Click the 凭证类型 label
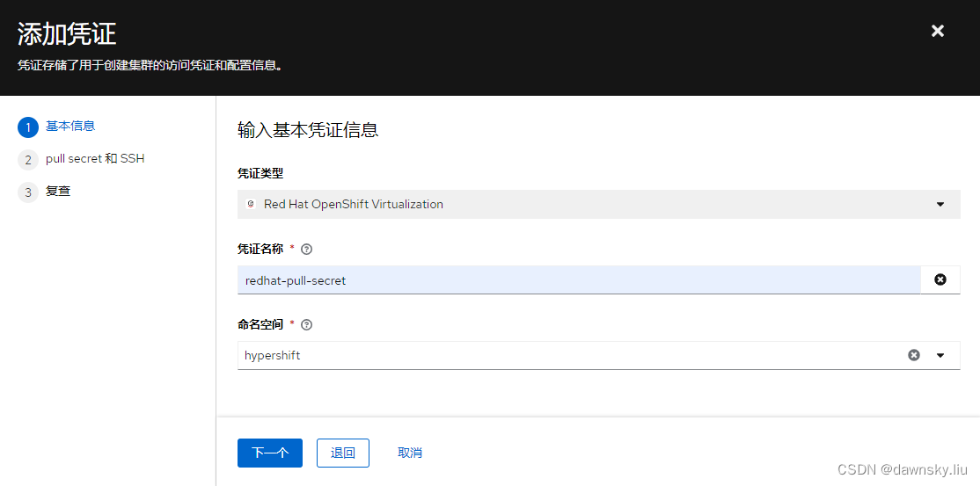The width and height of the screenshot is (980, 486). [260, 173]
